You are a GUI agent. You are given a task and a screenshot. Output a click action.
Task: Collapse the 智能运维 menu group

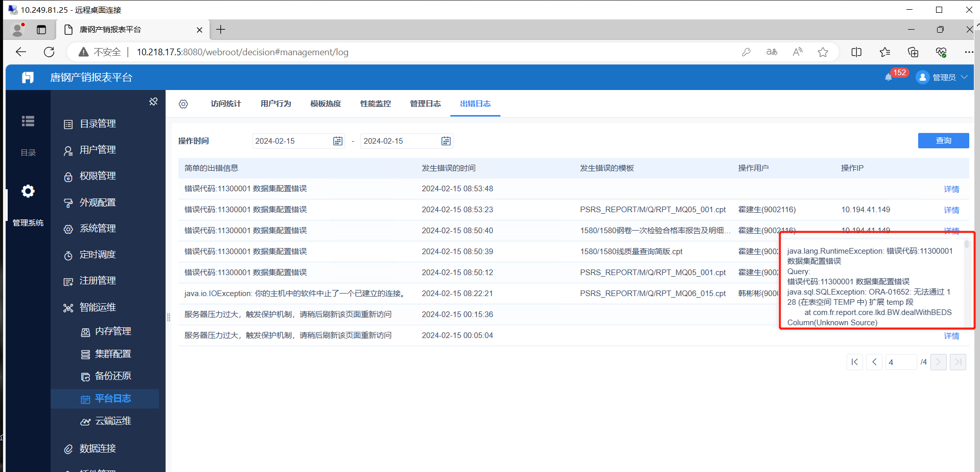[x=98, y=307]
